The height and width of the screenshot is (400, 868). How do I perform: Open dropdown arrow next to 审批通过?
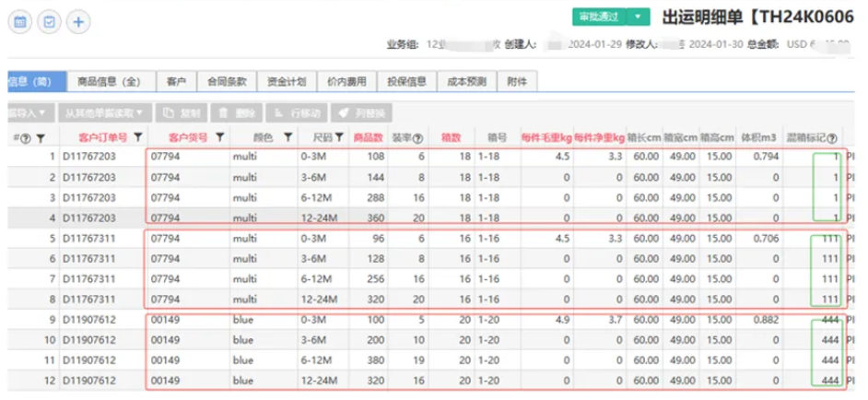tap(639, 18)
